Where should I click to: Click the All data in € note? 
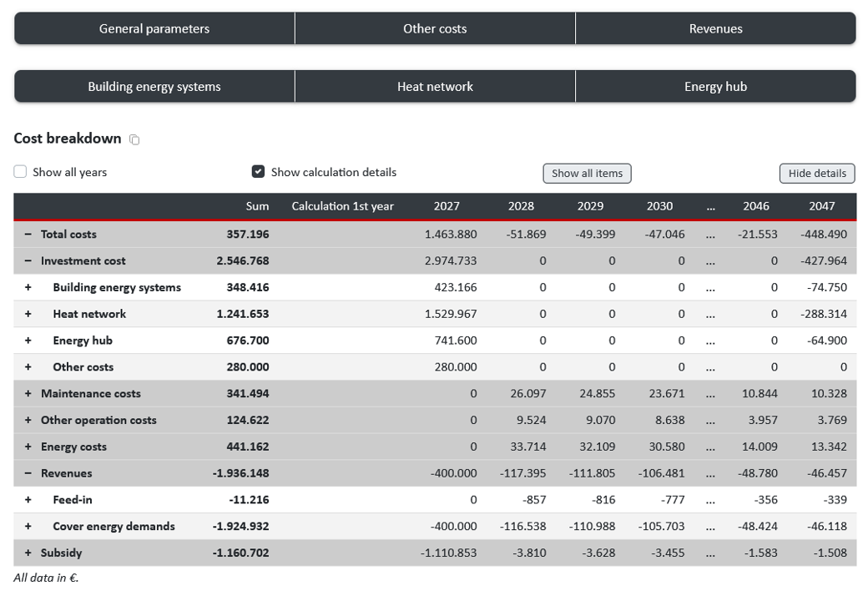pos(46,578)
